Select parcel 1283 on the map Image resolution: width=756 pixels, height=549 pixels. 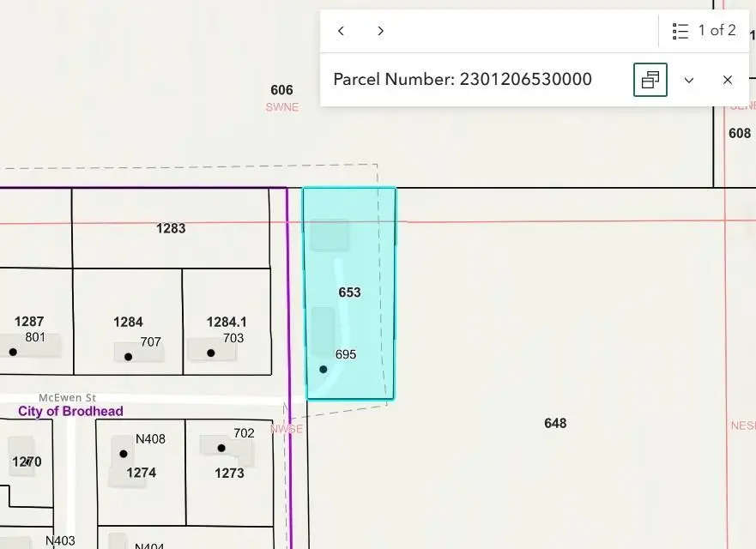[171, 228]
